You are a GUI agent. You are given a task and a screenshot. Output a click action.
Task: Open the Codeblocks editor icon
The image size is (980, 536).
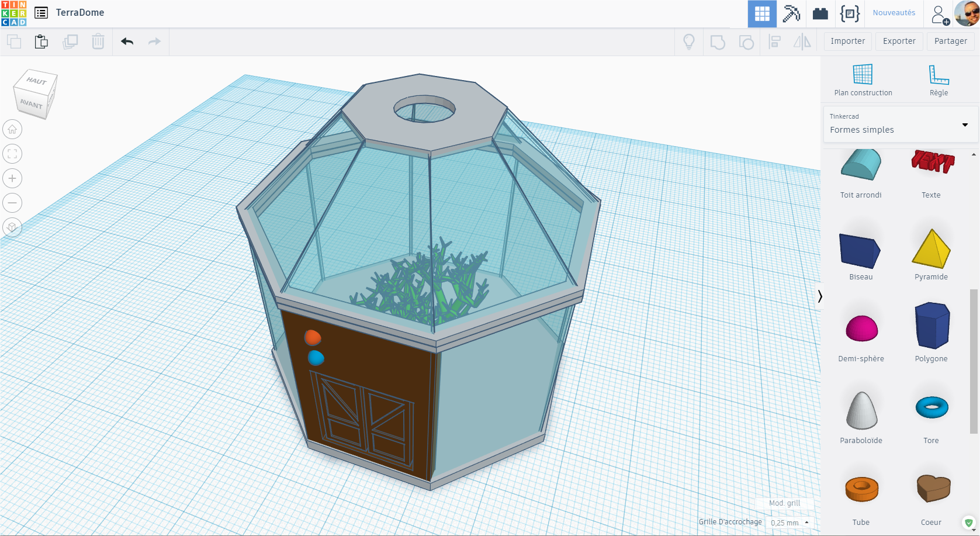[850, 13]
